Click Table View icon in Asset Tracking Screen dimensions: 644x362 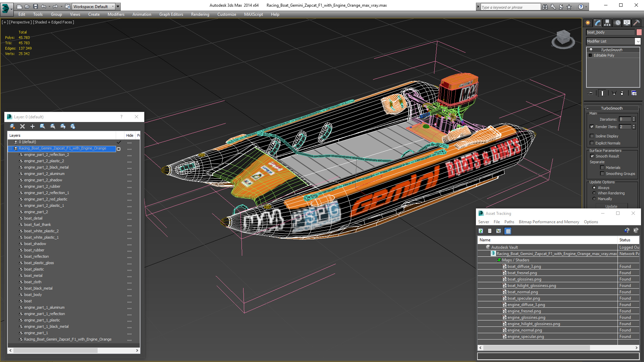pos(508,231)
